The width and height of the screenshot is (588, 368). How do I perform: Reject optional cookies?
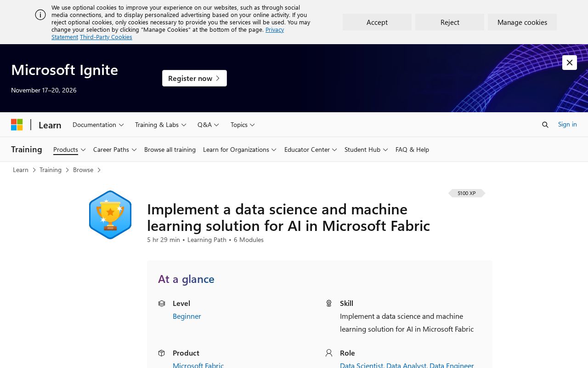450,22
